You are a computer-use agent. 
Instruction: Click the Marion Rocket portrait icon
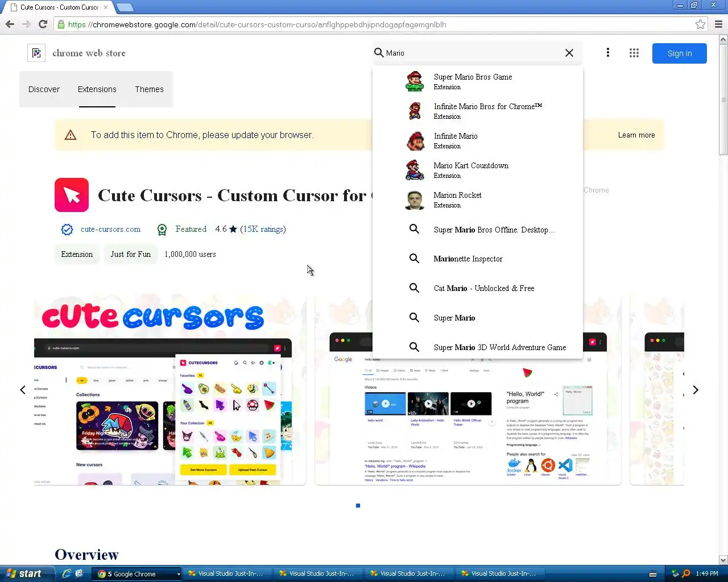pos(415,199)
